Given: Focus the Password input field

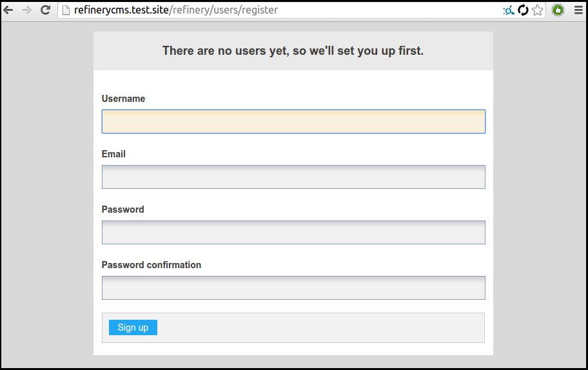Looking at the screenshot, I should click(293, 233).
